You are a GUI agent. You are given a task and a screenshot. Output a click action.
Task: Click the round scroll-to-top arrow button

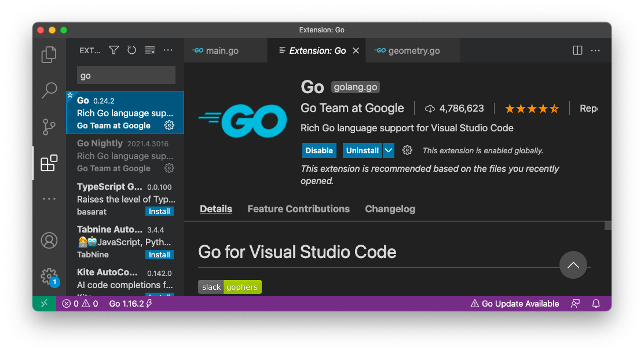(x=573, y=265)
